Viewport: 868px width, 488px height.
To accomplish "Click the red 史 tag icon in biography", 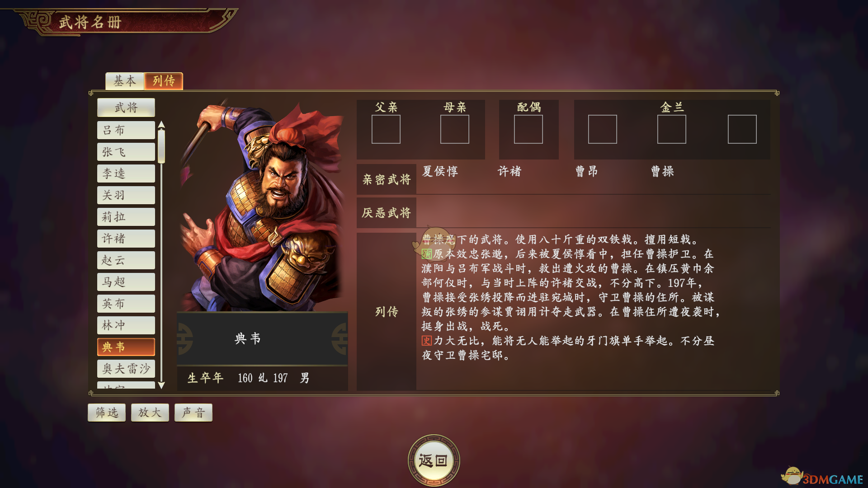I will (x=427, y=341).
